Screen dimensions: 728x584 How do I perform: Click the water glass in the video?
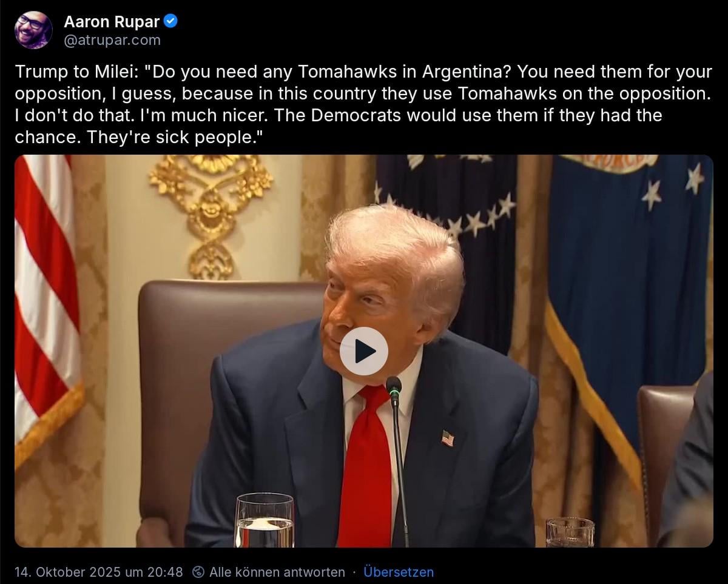265,520
